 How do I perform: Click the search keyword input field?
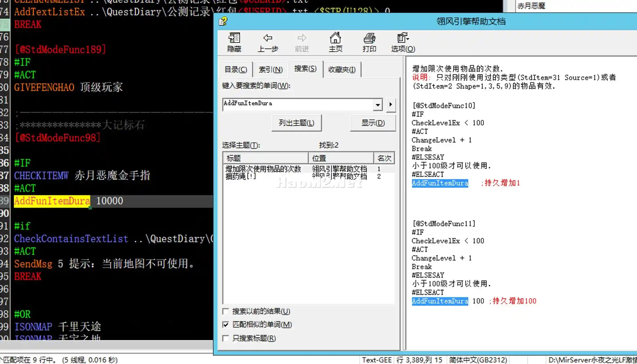tap(298, 104)
